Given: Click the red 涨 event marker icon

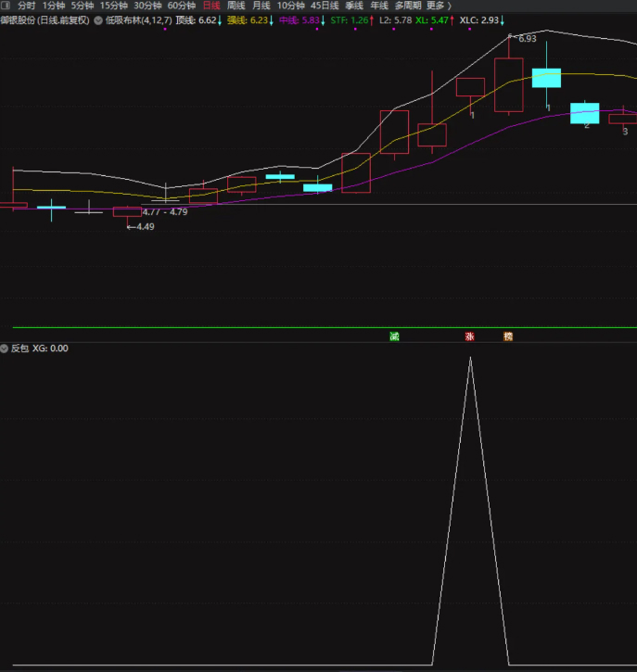Looking at the screenshot, I should (470, 336).
